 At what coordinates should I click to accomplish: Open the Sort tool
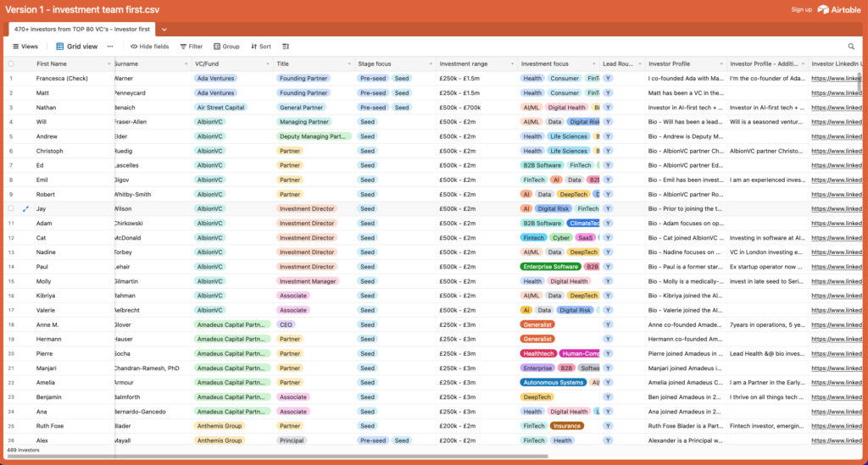pos(260,47)
